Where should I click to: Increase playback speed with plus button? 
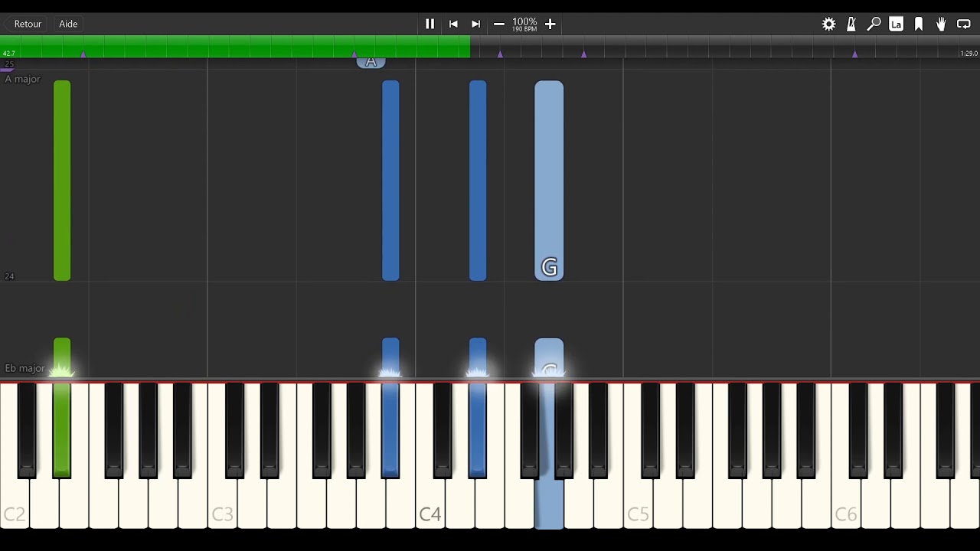(x=550, y=24)
